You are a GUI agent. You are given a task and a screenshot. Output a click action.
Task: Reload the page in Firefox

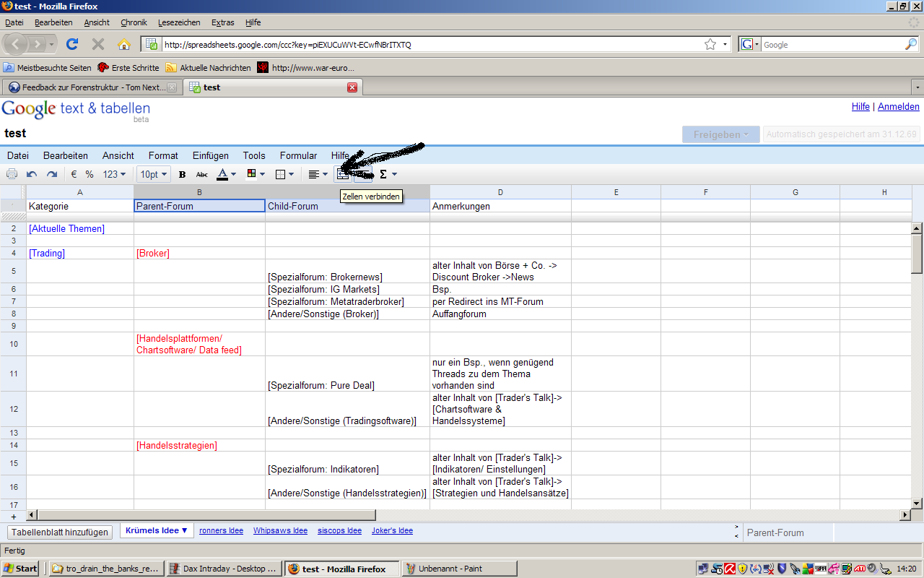72,44
